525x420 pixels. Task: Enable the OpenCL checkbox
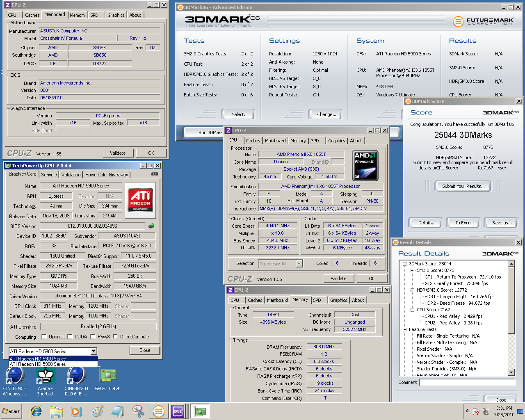click(x=44, y=337)
